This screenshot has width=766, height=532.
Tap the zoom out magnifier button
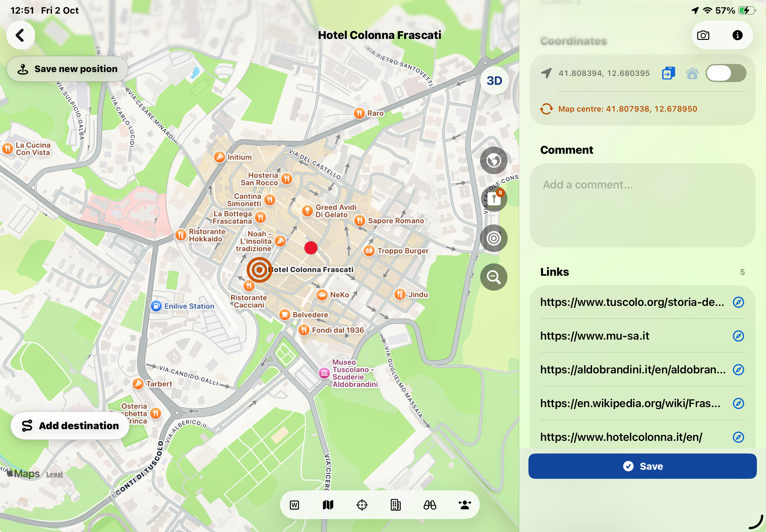[494, 277]
